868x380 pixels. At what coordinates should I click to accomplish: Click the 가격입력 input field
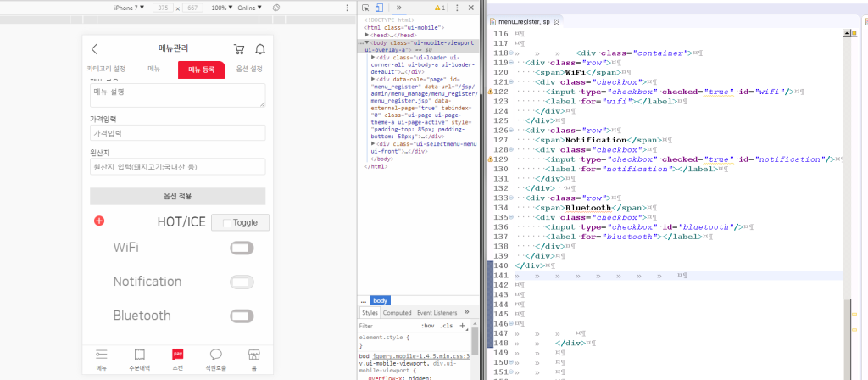click(x=177, y=134)
